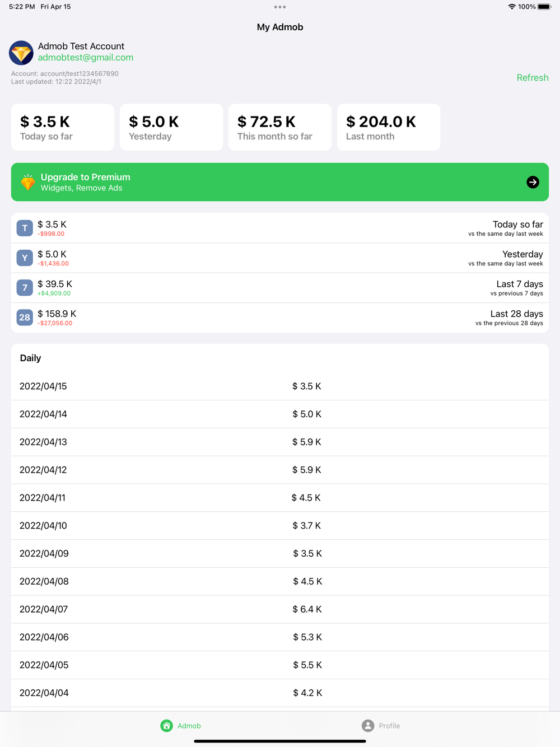Viewport: 560px width, 747px height.
Task: Select the 2022/04/08 daily row date
Action: 44,581
